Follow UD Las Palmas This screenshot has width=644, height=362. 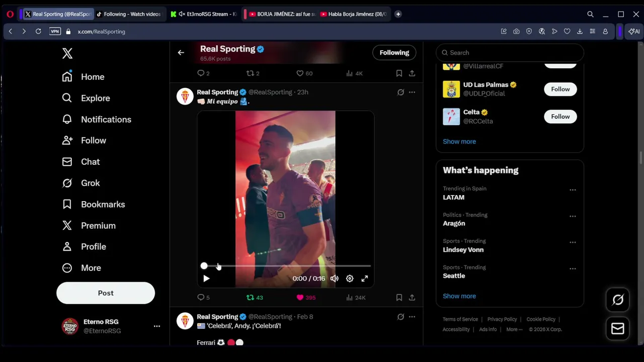point(560,89)
